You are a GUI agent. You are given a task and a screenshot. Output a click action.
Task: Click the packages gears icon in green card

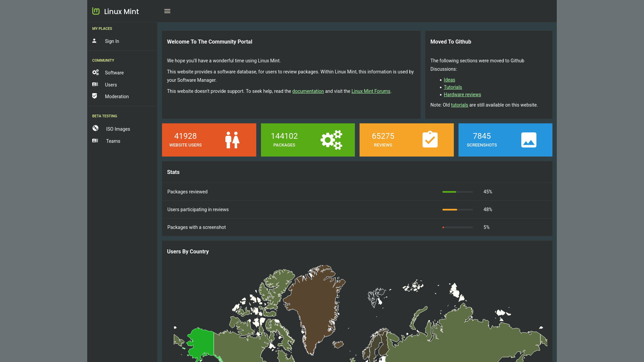[331, 140]
